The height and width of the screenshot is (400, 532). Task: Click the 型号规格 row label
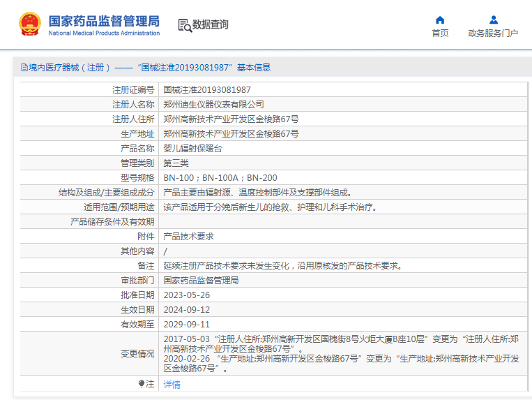pos(137,177)
